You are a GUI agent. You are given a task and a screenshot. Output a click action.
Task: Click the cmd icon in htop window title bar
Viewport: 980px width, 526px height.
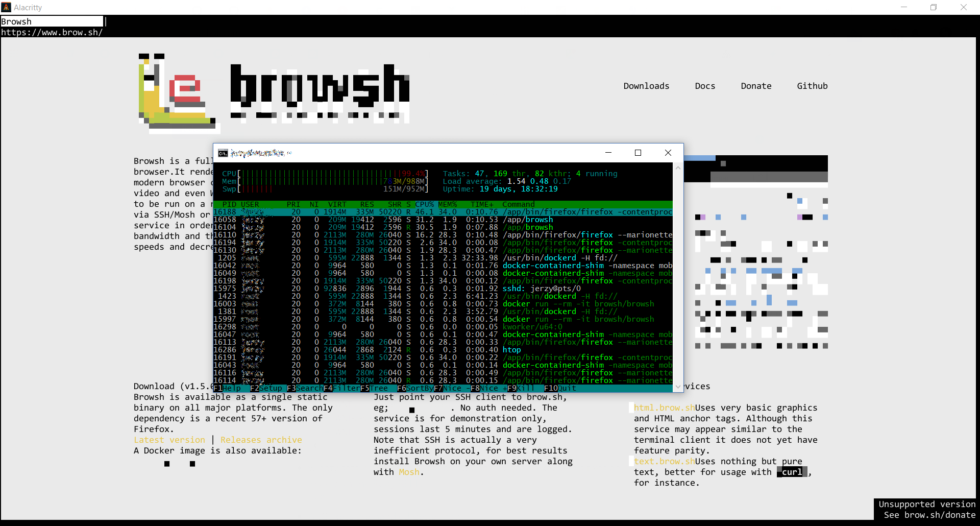(x=223, y=153)
